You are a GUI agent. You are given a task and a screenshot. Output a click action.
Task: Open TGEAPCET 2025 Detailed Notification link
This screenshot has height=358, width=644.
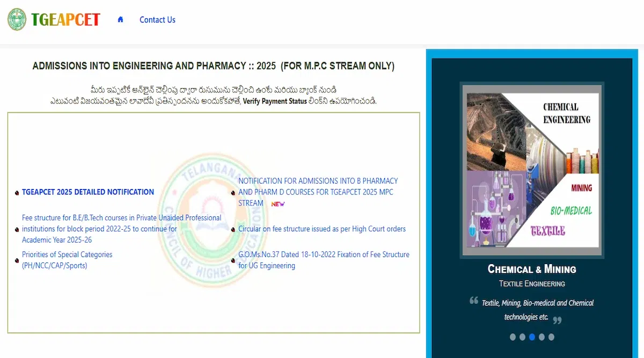87,192
